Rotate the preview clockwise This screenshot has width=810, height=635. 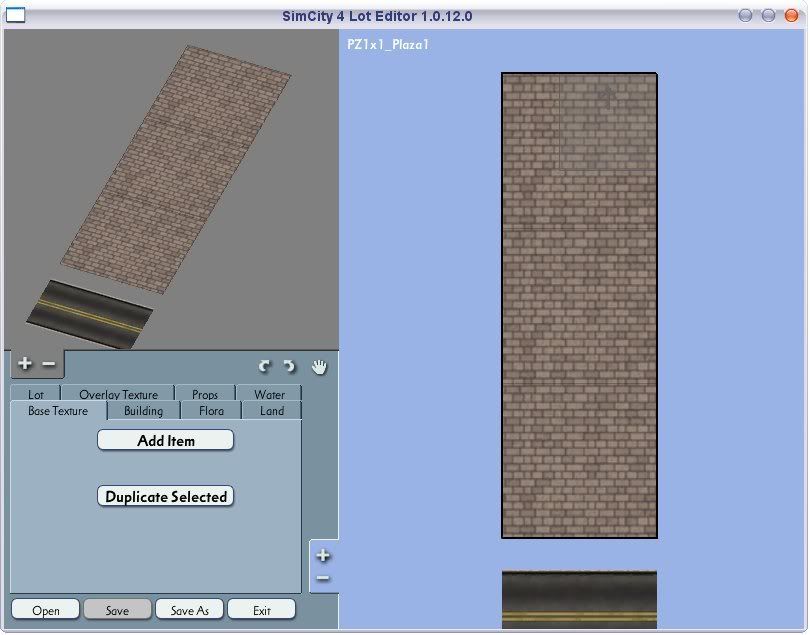pyautogui.click(x=289, y=367)
